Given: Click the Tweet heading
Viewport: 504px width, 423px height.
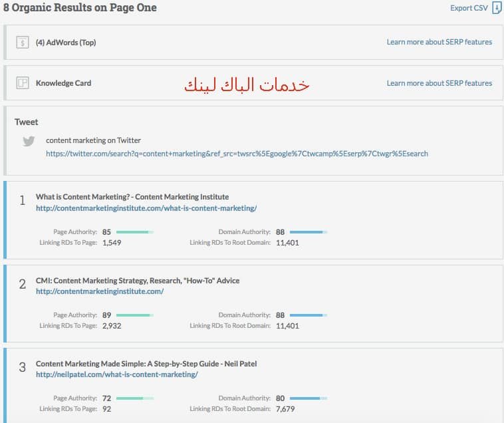Looking at the screenshot, I should pyautogui.click(x=27, y=122).
